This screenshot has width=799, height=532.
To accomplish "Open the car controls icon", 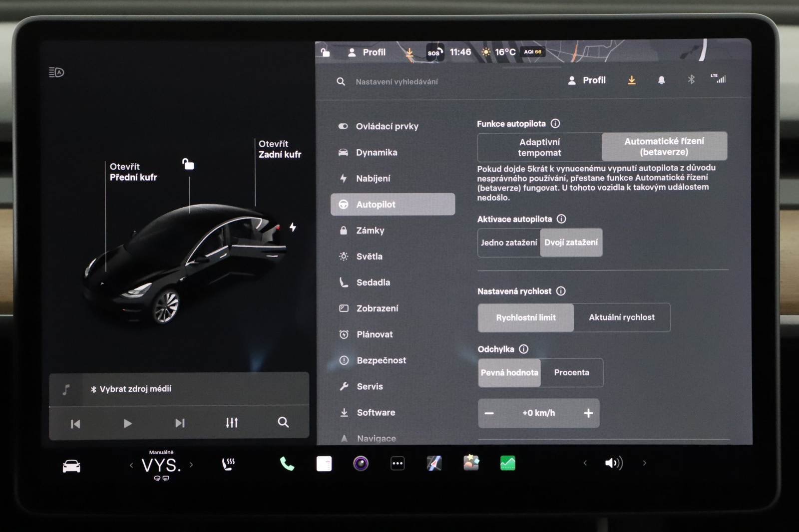I will (x=71, y=466).
